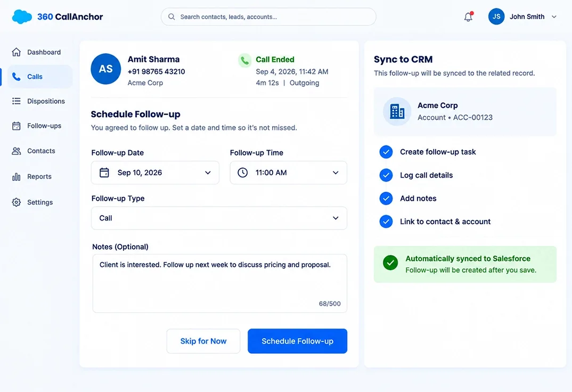Click inside the Notes text area
This screenshot has width=572, height=392.
(x=219, y=283)
